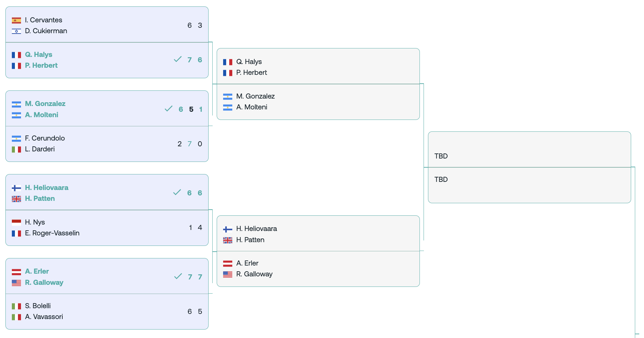This screenshot has height=338, width=644.
Task: Click the Monaco flag next to H. Nys
Action: tap(16, 223)
